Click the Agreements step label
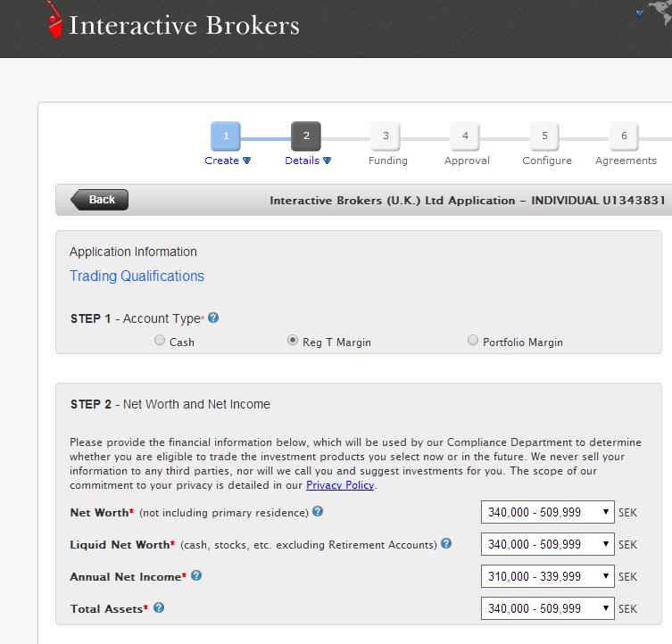This screenshot has height=644, width=672. 626,161
